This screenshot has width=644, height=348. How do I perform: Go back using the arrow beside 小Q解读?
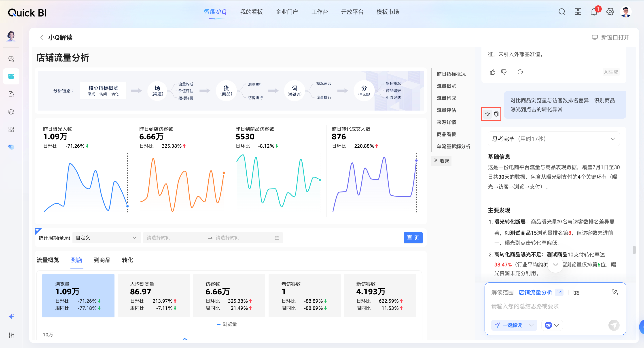coord(42,38)
